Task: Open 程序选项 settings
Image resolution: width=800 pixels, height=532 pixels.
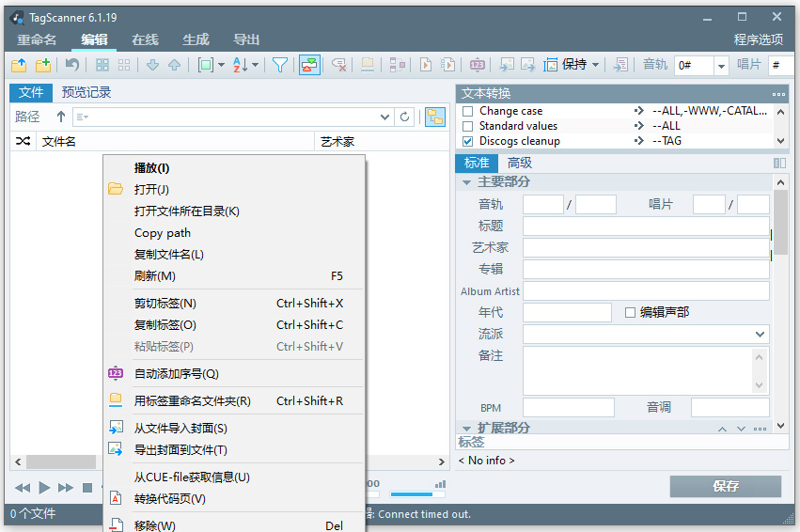Action: 758,39
